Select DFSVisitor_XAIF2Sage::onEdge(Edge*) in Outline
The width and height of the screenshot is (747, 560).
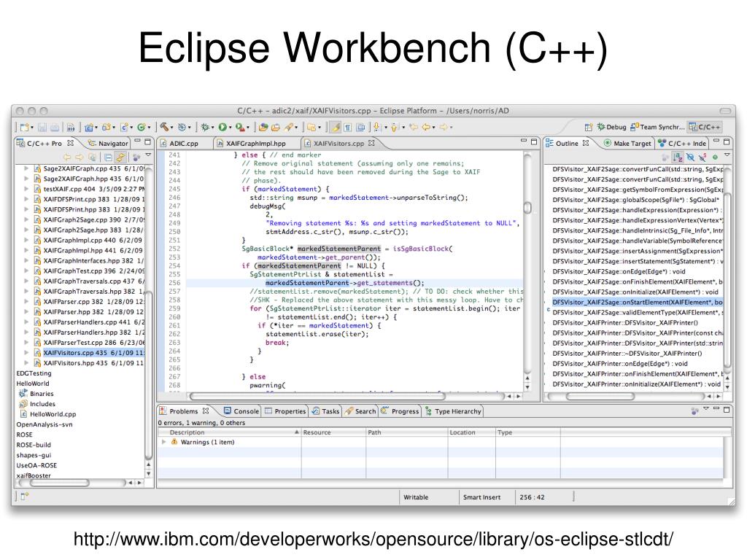pos(619,271)
